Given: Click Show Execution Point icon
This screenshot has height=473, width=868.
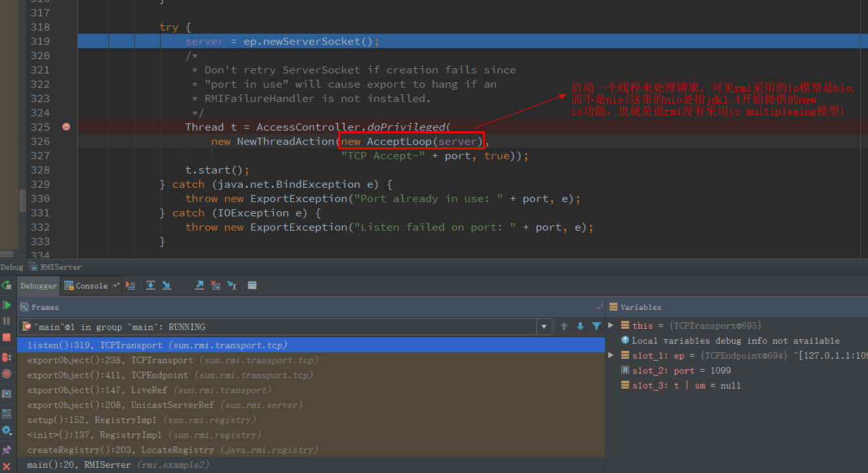Looking at the screenshot, I should pyautogui.click(x=130, y=285).
